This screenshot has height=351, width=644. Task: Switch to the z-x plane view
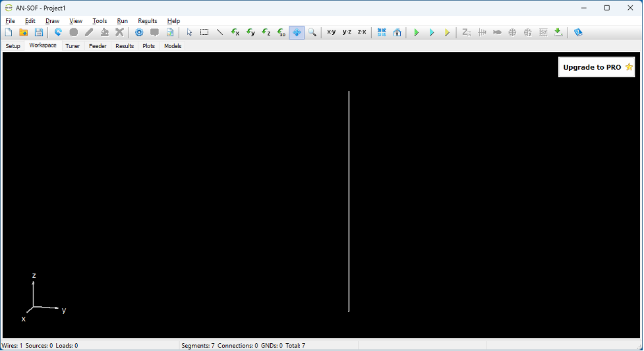pyautogui.click(x=362, y=32)
